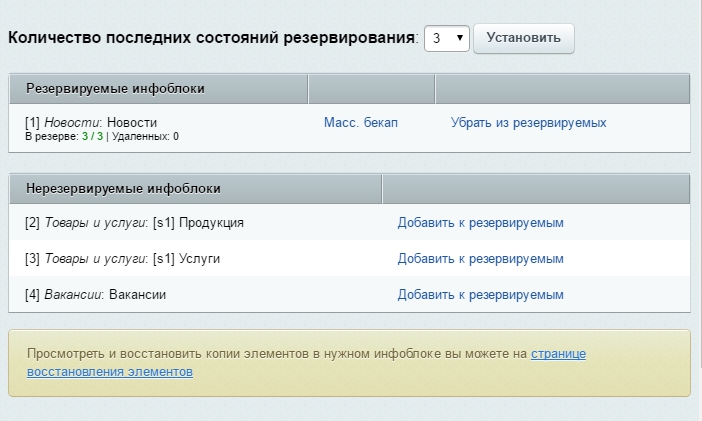The image size is (702, 421).
Task: Select the "[4] Вакансии: Вакансии" entry
Action: click(x=95, y=295)
